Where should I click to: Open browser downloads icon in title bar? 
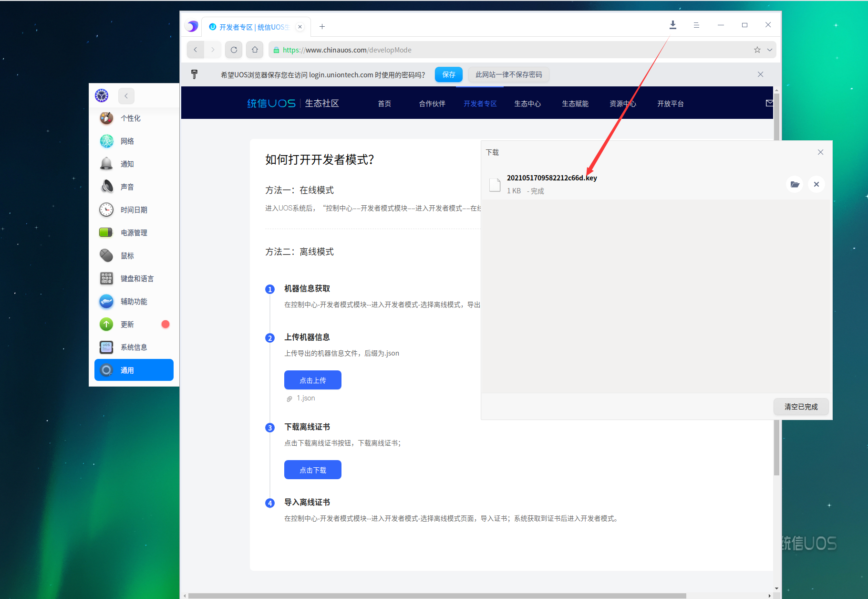tap(672, 25)
